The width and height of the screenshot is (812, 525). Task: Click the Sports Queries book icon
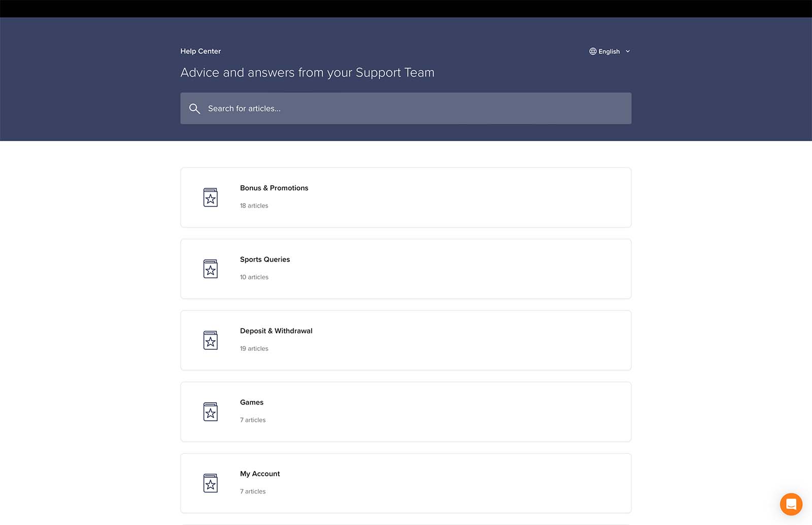210,269
